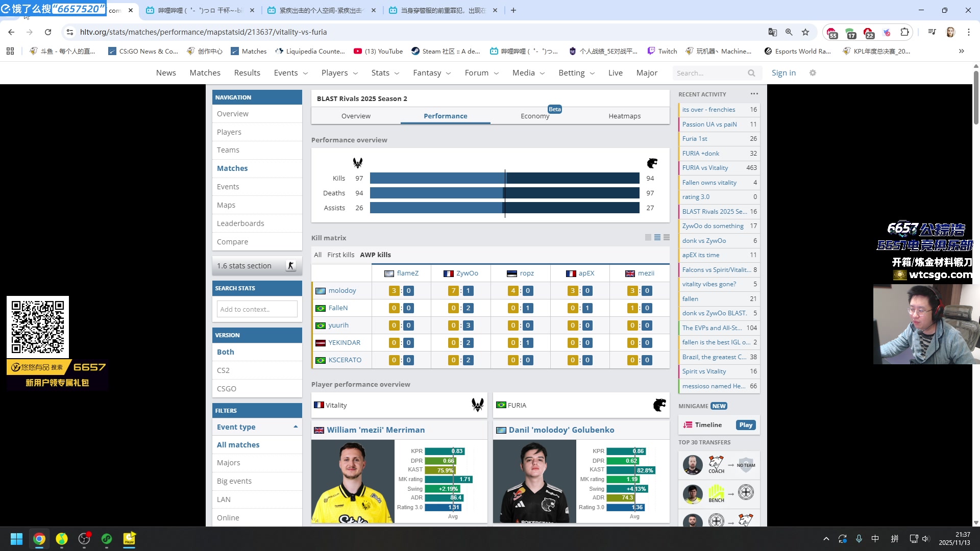Collapse the Event type filter
Image resolution: width=980 pixels, height=551 pixels.
[295, 427]
